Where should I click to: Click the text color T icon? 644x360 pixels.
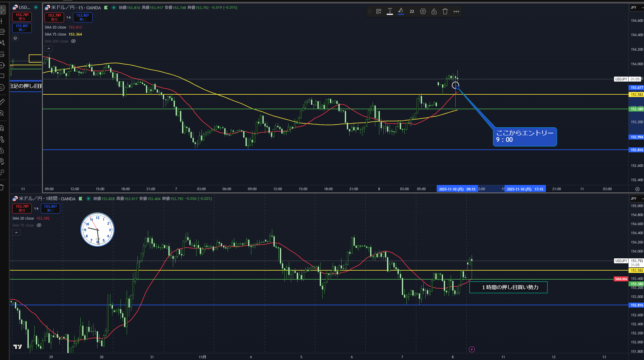390,11
